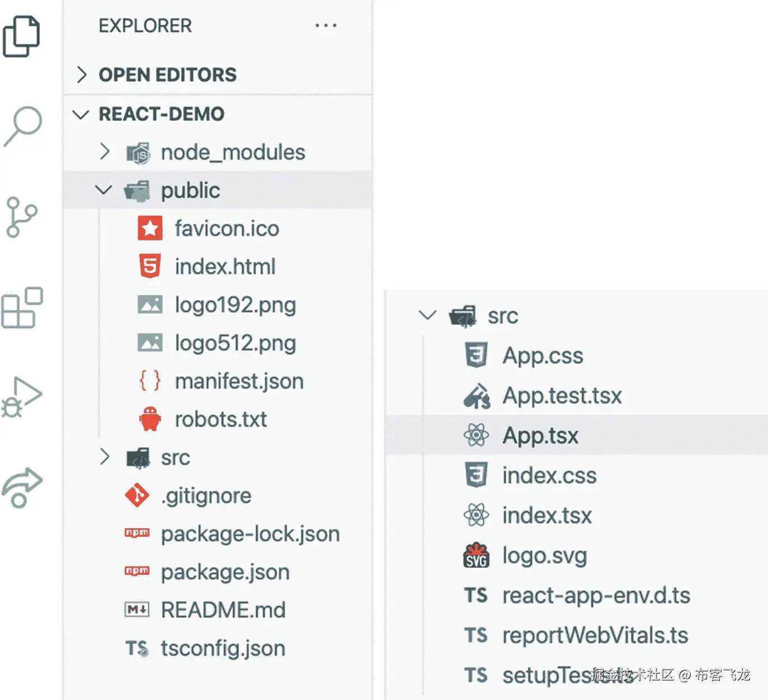Open the package-lock.json file name

pyautogui.click(x=250, y=534)
